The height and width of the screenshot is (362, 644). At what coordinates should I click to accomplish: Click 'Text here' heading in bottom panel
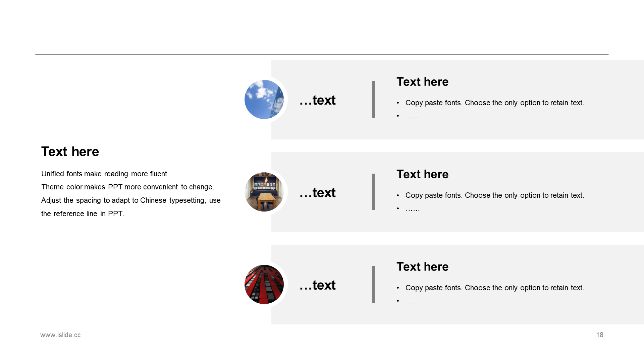pyautogui.click(x=422, y=267)
